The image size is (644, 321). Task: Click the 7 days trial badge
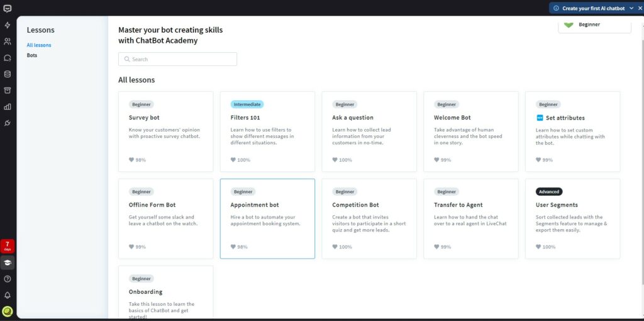tap(8, 245)
